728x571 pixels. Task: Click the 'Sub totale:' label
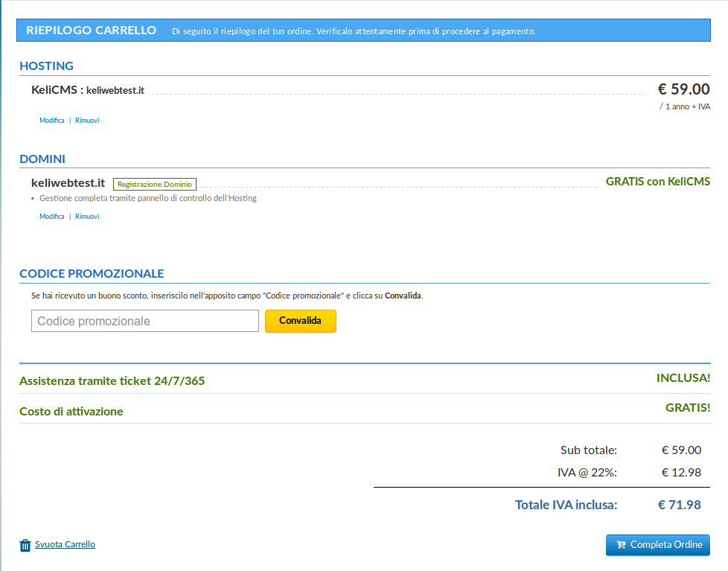click(x=589, y=450)
